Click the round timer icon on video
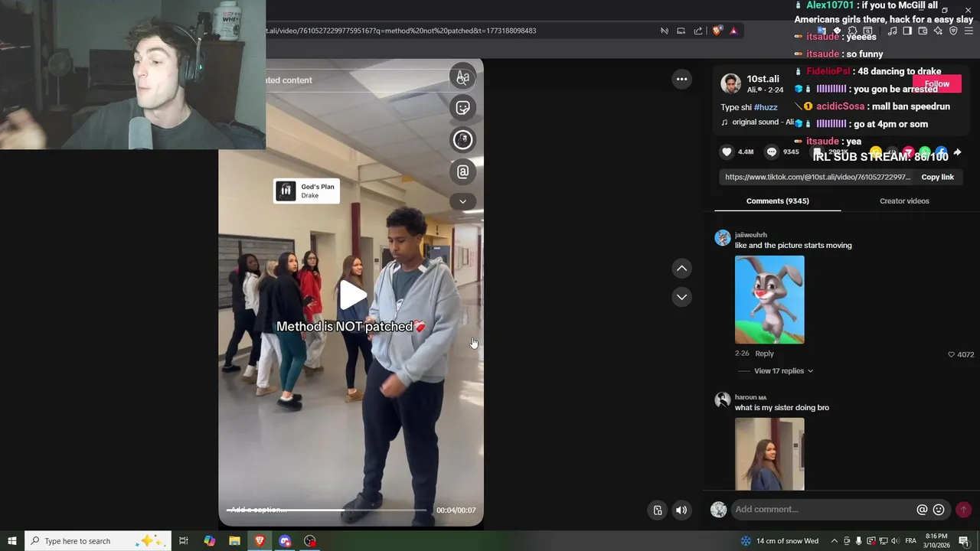The image size is (980, 551). coord(462,139)
